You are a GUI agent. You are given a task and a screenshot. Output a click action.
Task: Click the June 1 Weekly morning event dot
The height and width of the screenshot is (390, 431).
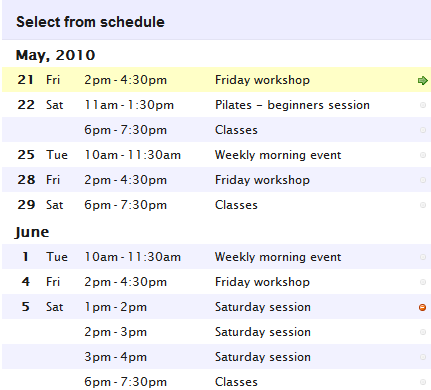point(423,257)
